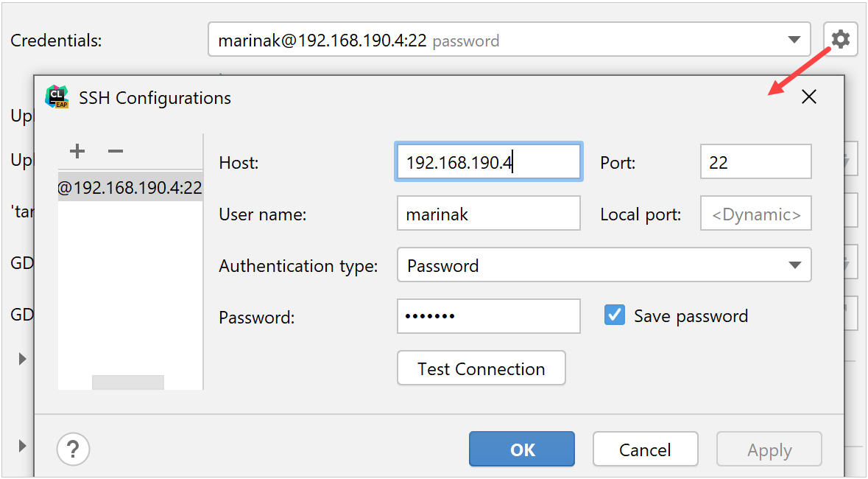This screenshot has width=868, height=479.
Task: Click inside the Host input field
Action: 488,161
